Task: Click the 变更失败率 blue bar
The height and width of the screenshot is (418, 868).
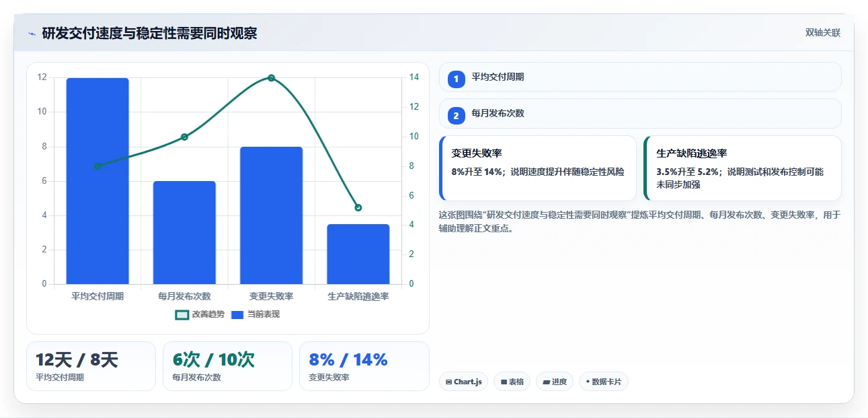Action: click(x=271, y=215)
